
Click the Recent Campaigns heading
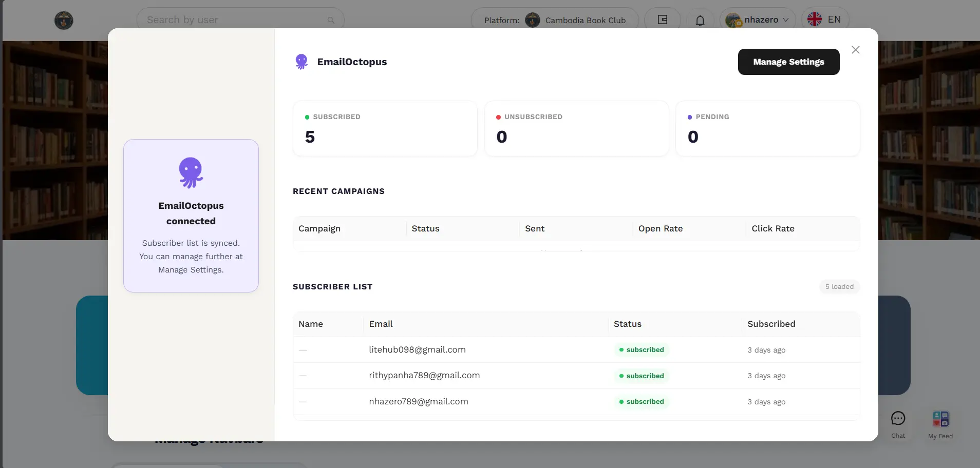pyautogui.click(x=338, y=191)
